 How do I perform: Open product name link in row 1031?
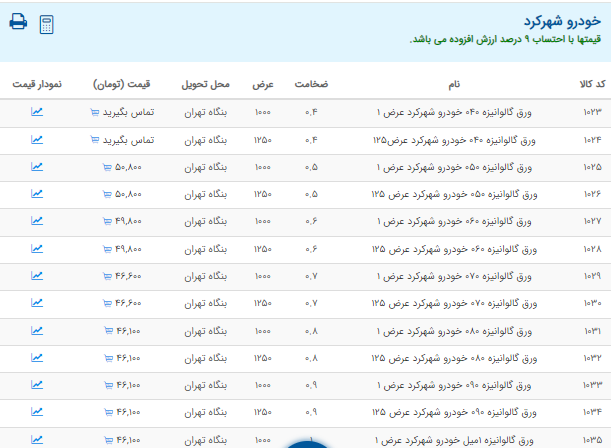(x=461, y=330)
